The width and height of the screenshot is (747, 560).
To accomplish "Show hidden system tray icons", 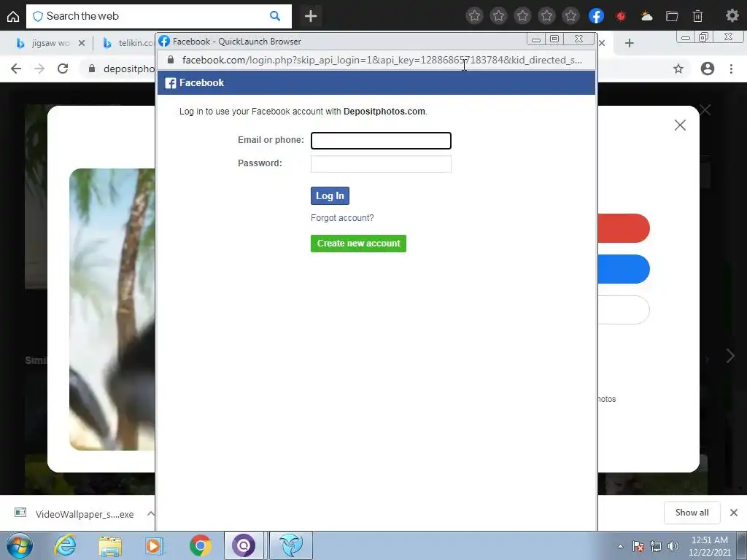I will click(620, 546).
